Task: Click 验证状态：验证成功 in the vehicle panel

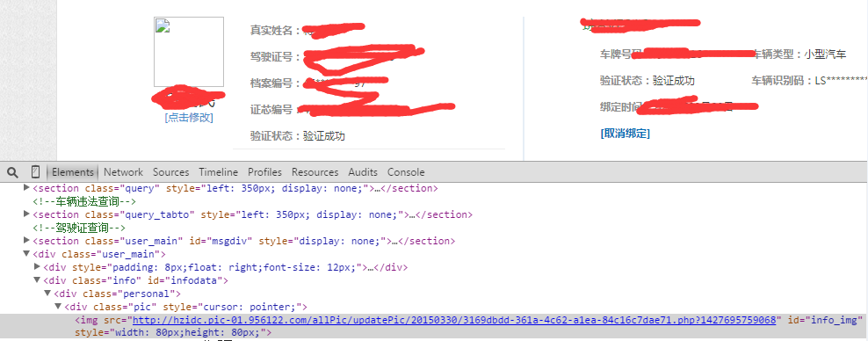Action: tap(647, 80)
